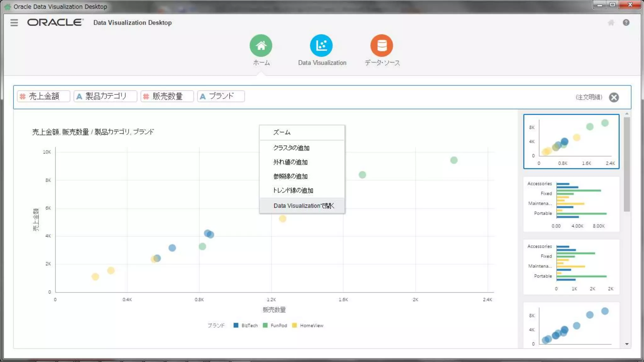Click the 販売数量 measure chip
644x362 pixels.
167,96
